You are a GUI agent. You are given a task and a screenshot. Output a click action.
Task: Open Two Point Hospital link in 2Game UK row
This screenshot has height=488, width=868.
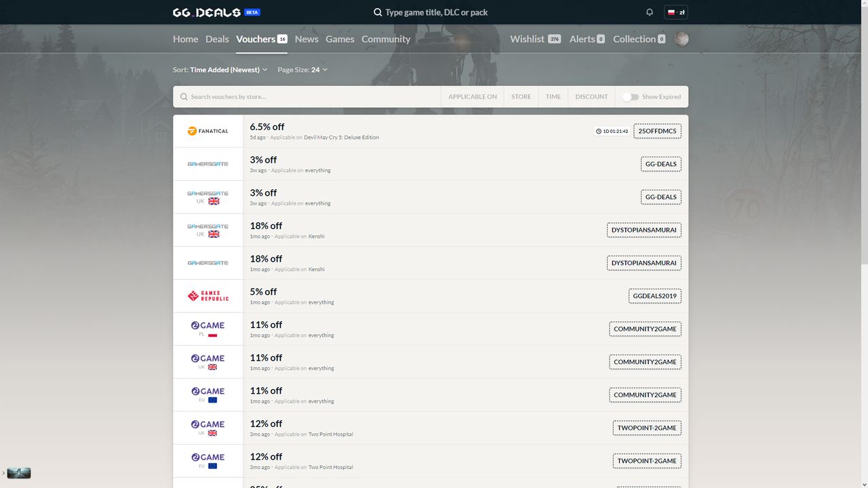click(331, 434)
